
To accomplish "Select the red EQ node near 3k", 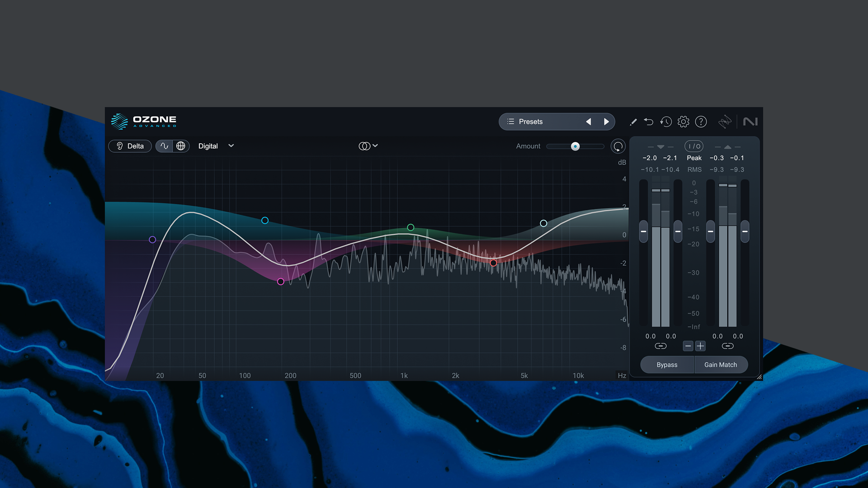I will (x=493, y=263).
